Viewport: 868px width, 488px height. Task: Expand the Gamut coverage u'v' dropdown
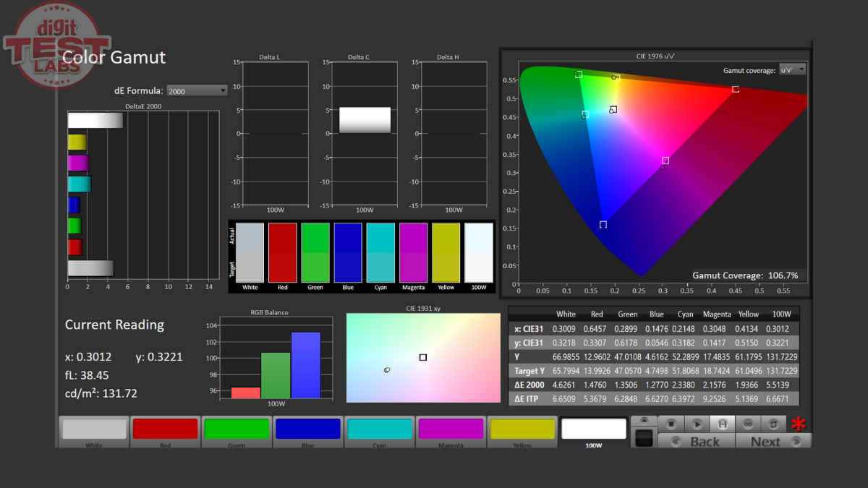point(792,70)
